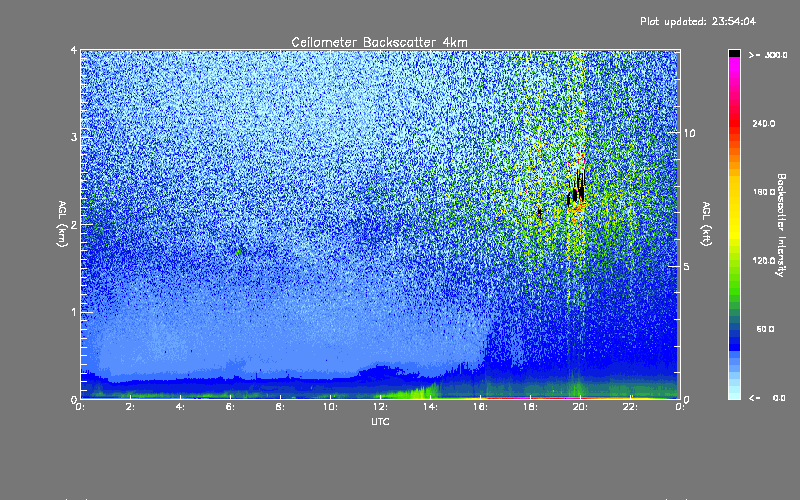Click the '20:' UTC time tick label

point(580,407)
